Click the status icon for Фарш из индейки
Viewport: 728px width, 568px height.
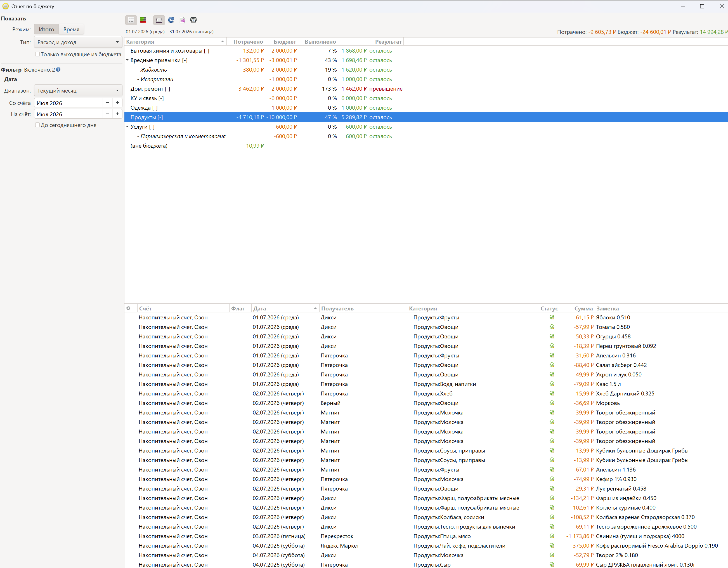(552, 498)
